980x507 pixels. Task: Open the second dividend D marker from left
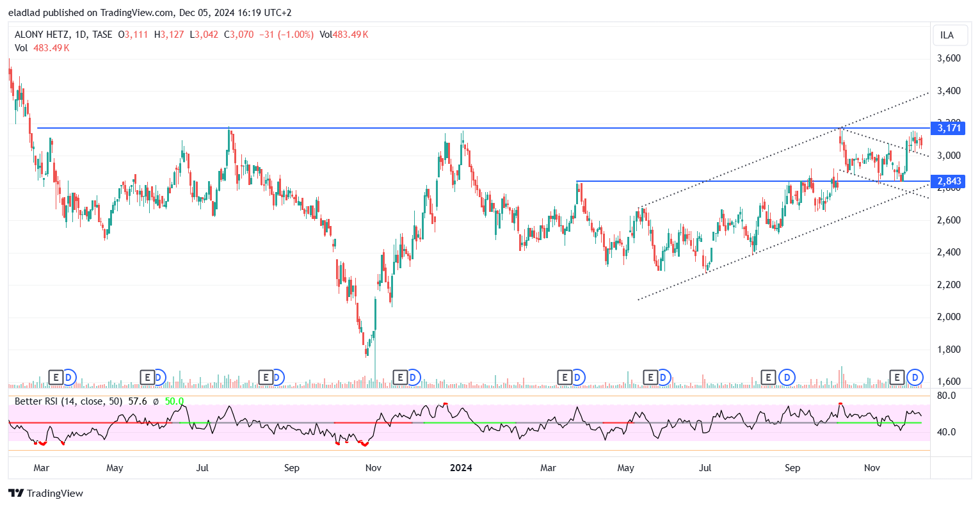159,378
